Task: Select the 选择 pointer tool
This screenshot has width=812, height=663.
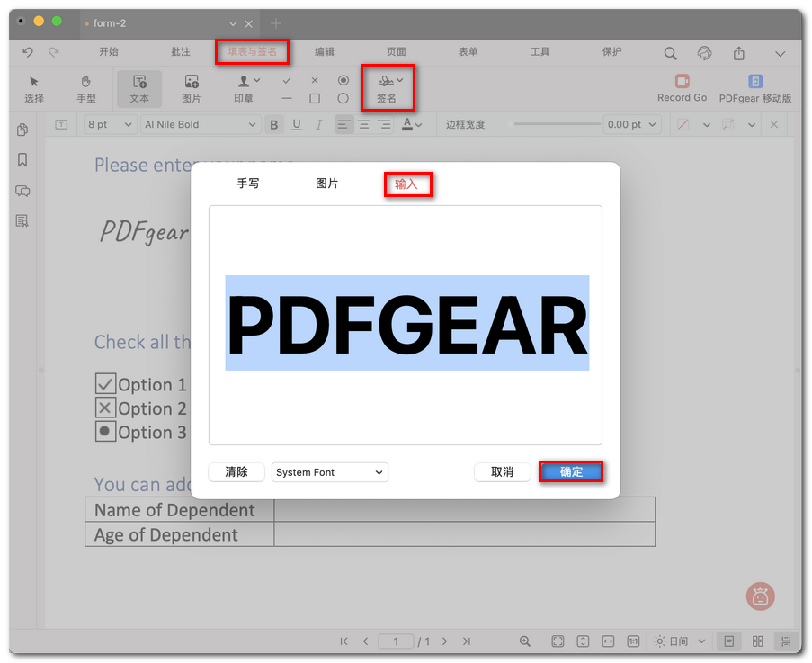Action: [34, 89]
